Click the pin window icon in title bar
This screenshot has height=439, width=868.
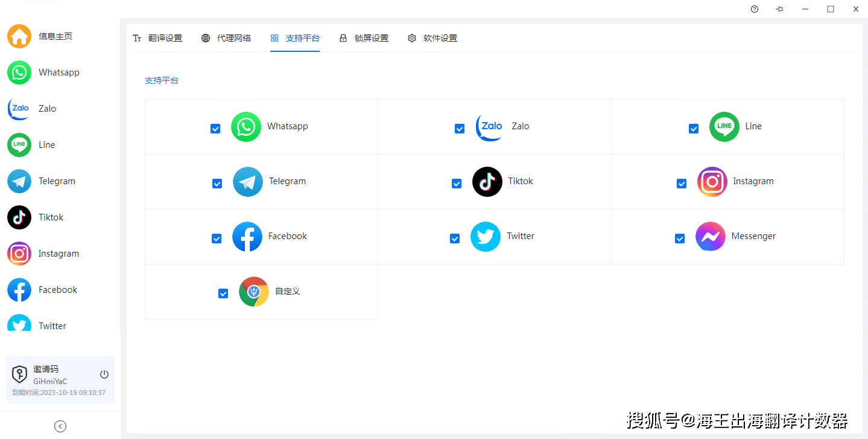point(780,9)
